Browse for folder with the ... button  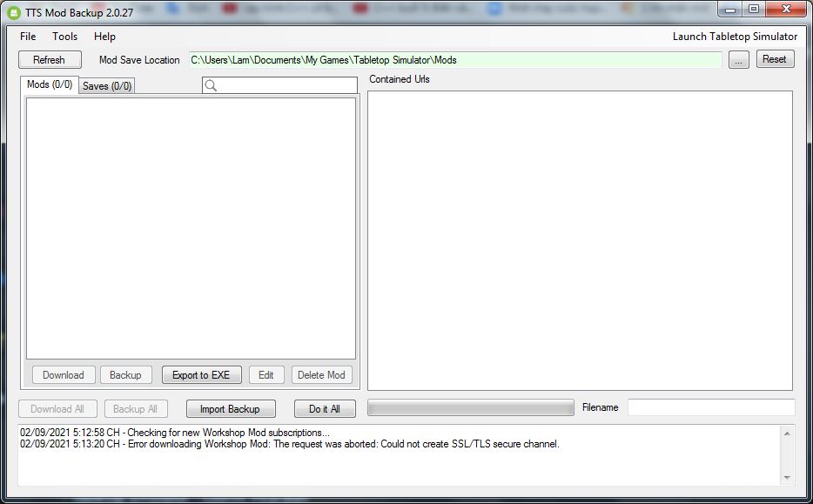[738, 60]
